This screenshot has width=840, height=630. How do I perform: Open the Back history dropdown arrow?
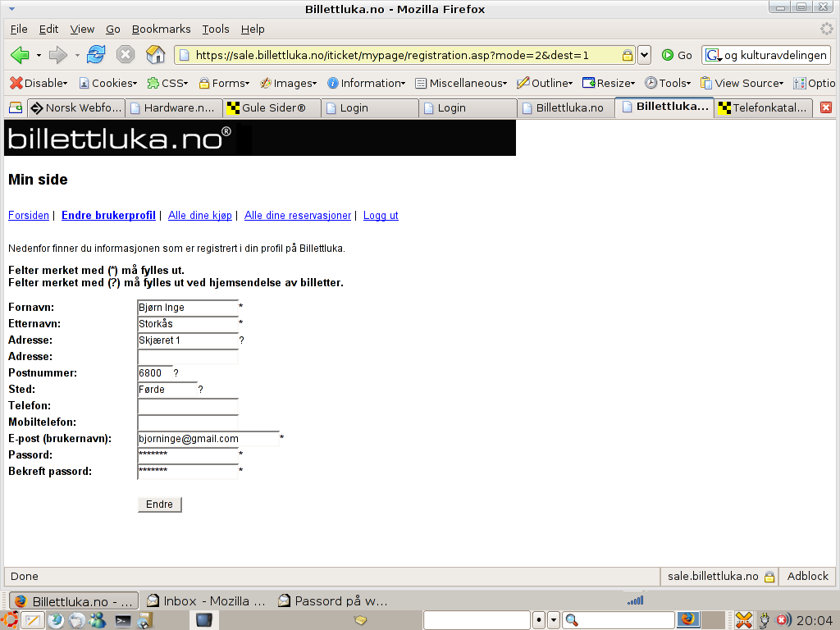[x=39, y=55]
